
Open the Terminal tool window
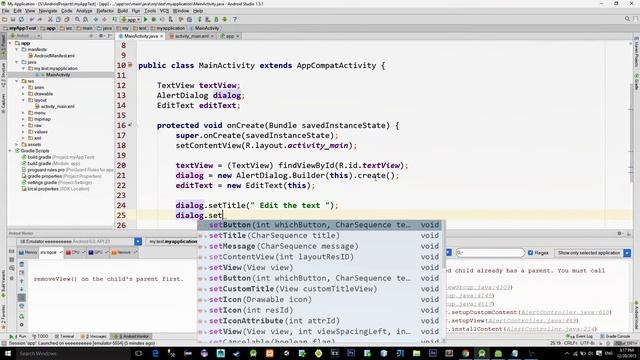pos(64,336)
